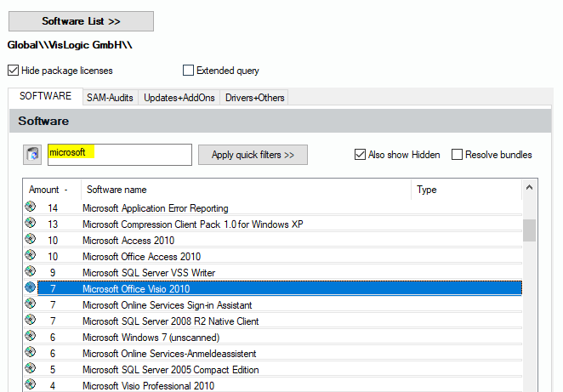This screenshot has height=392, width=563.
Task: Click icon of Microsoft Access 2010 row
Action: 31,239
